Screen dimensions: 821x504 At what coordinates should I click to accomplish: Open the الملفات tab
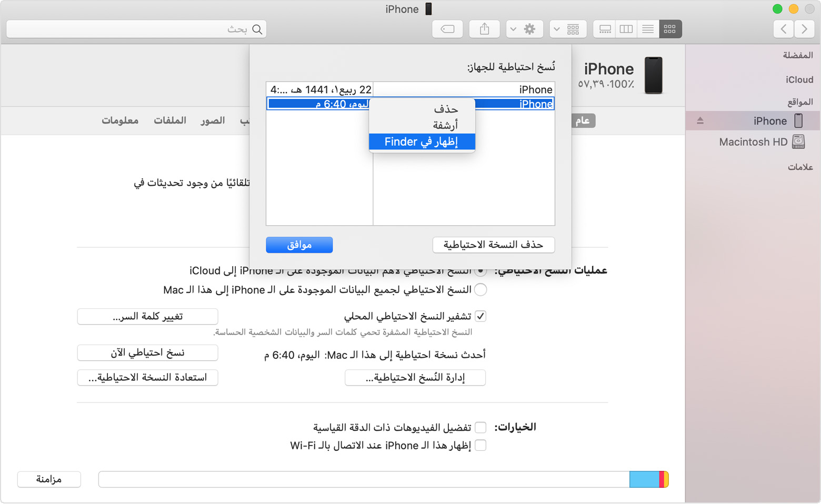(169, 120)
